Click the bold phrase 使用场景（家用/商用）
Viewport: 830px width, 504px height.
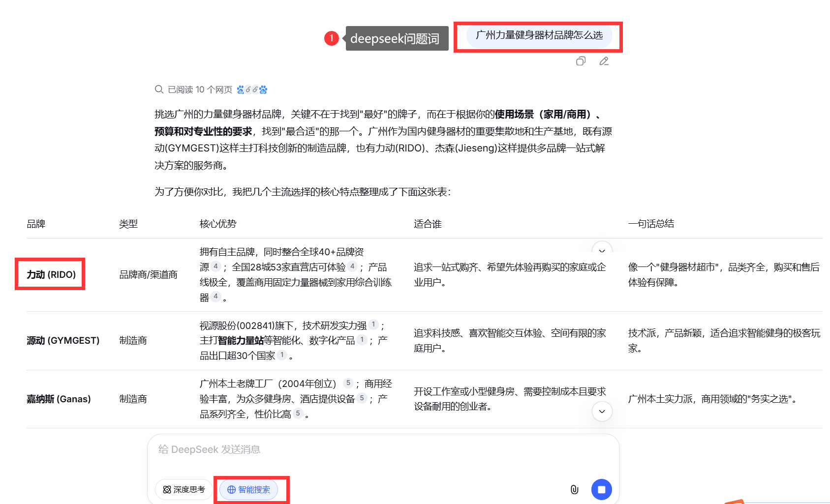tap(543, 114)
